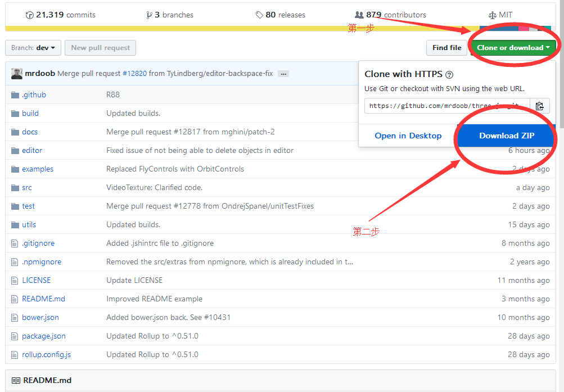Click the rollup.config.js file icon

[x=15, y=355]
